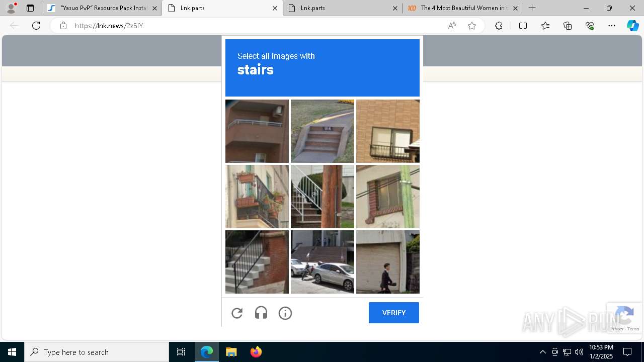644x362 pixels.
Task: Open Browser essentials heart icon
Action: point(590,26)
